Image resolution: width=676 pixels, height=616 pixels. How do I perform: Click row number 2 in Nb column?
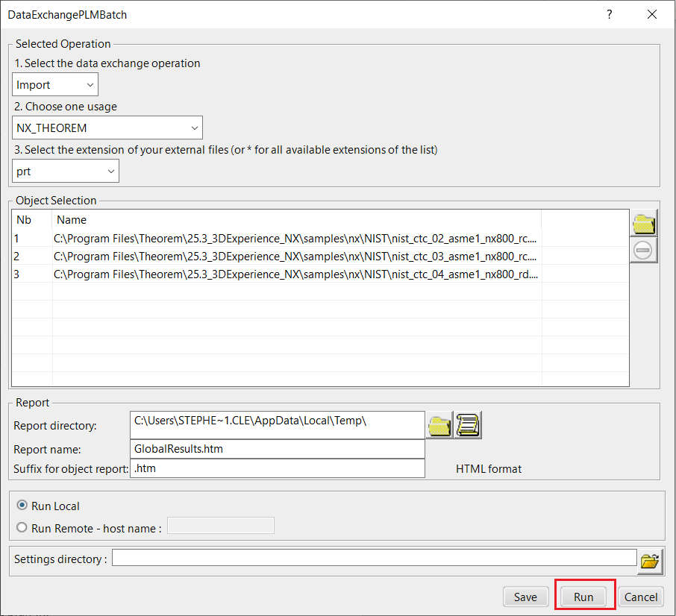click(x=16, y=257)
